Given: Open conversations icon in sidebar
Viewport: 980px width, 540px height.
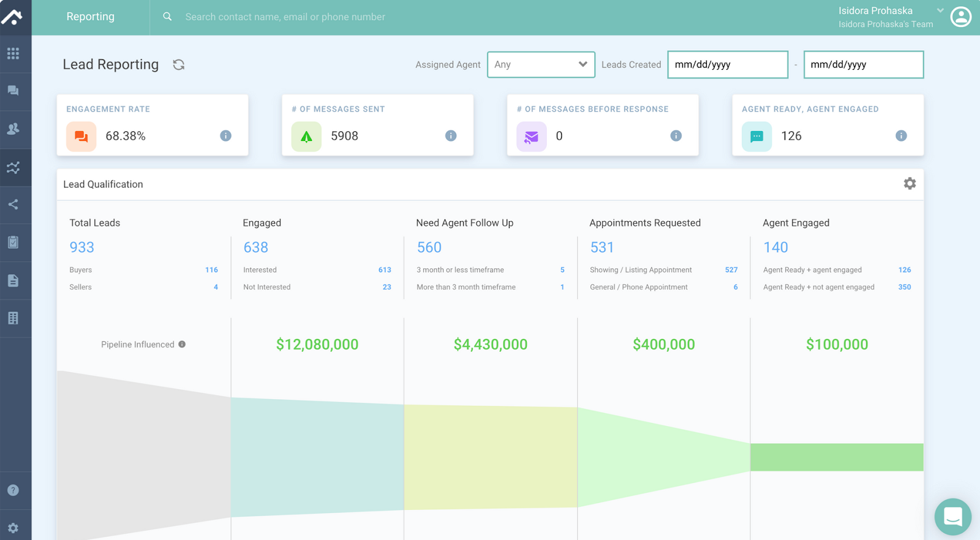Looking at the screenshot, I should [x=13, y=91].
